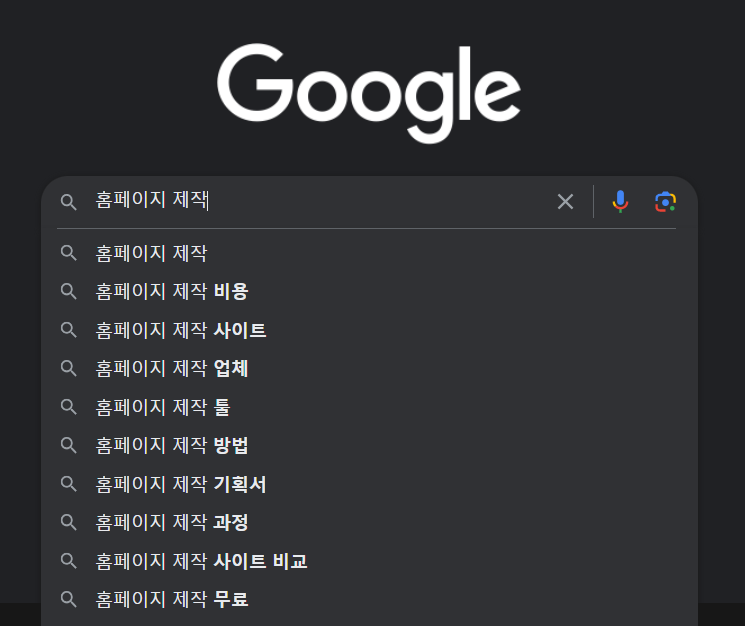The image size is (745, 626).
Task: Open suggestion 홈페이지 제작 과정
Action: pyautogui.click(x=370, y=522)
